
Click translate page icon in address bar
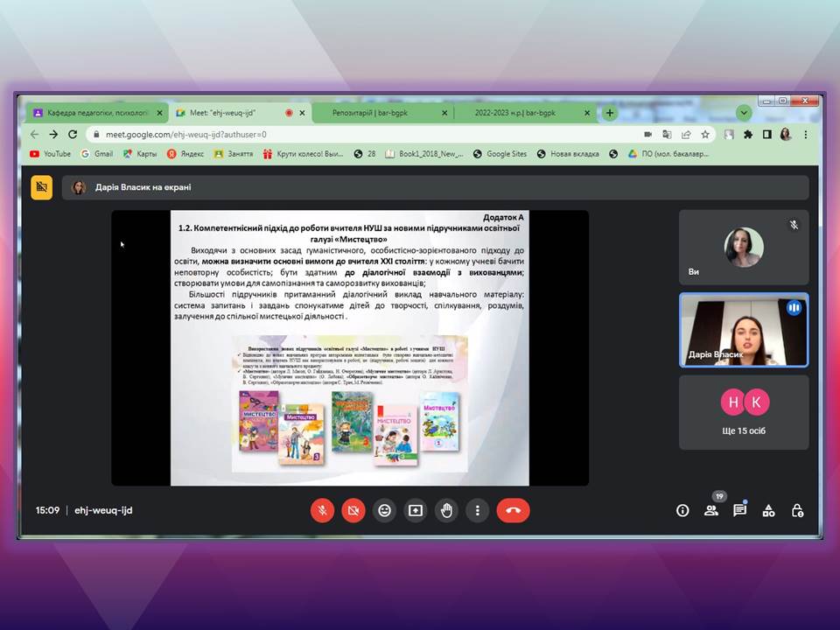pos(667,135)
